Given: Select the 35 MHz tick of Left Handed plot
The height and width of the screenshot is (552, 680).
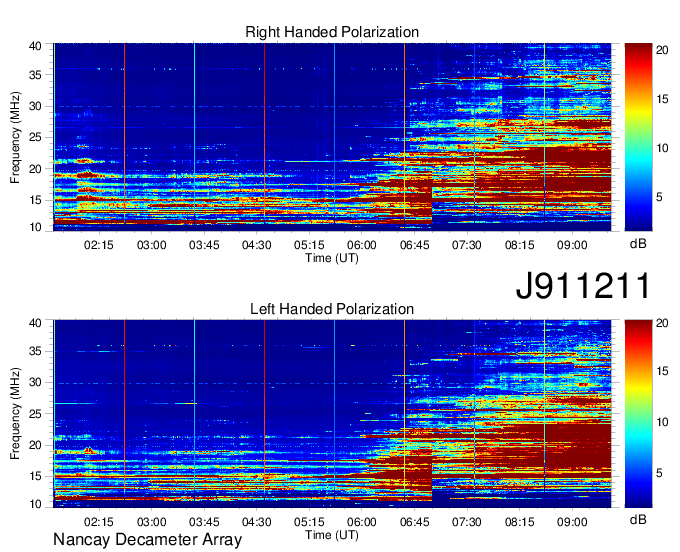Looking at the screenshot, I should pos(35,351).
